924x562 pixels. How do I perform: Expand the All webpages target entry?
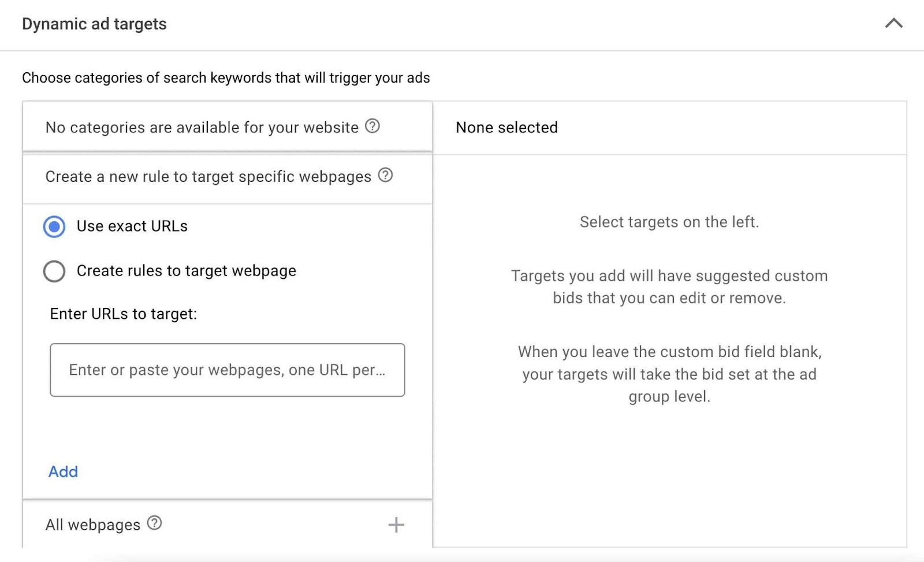[x=396, y=525]
